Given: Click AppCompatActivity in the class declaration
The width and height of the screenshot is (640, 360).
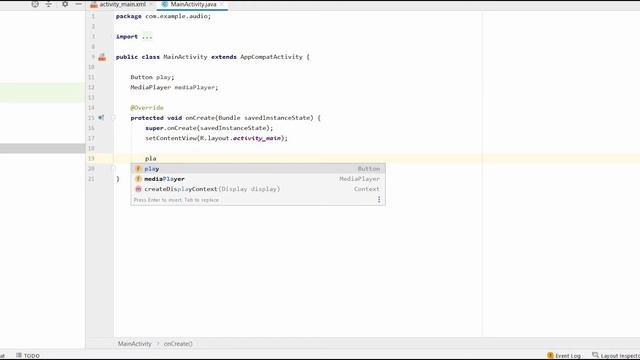Looking at the screenshot, I should click(271, 57).
